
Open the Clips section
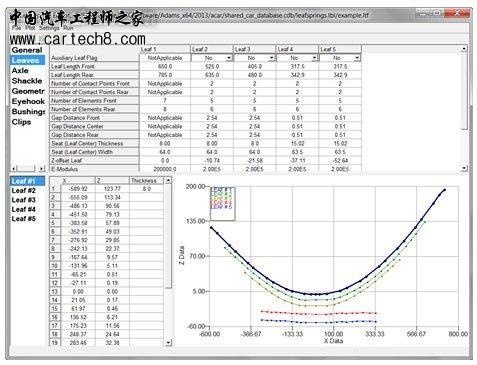click(21, 122)
